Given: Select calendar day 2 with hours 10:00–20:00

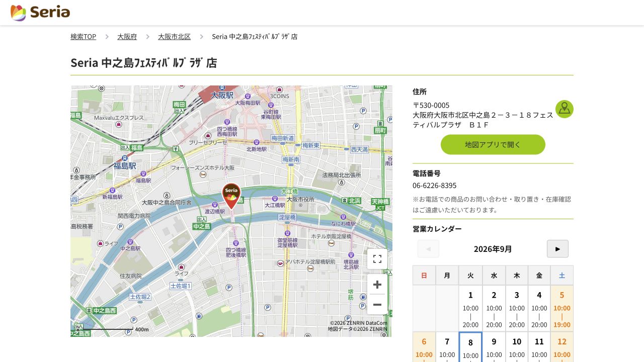Looking at the screenshot, I should tap(494, 308).
